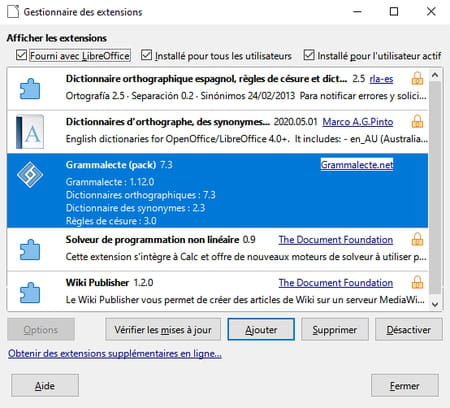Toggle 'Installé pour l'utilisateur actif' checkbox
This screenshot has height=408, width=450.
[x=309, y=55]
